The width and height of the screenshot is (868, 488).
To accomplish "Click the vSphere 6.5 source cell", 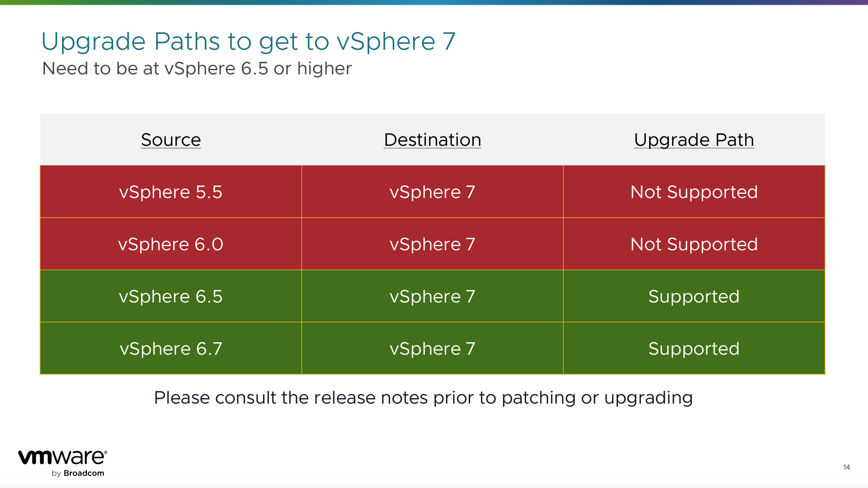I will (x=171, y=296).
